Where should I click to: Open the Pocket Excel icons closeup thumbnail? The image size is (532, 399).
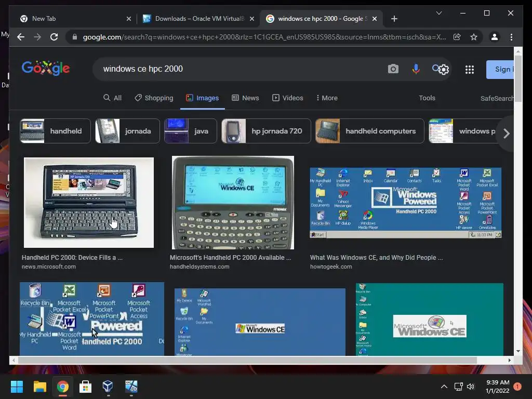[x=92, y=318]
